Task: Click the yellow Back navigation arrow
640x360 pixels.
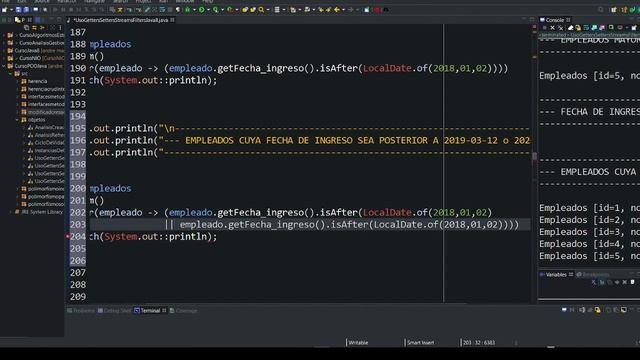Action: [x=337, y=9]
